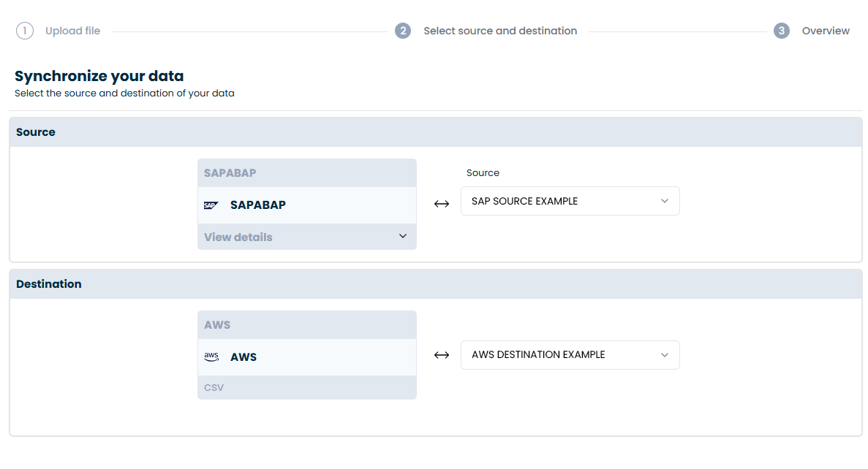This screenshot has height=469, width=868.
Task: Click the step 3 circle icon
Action: [x=782, y=31]
